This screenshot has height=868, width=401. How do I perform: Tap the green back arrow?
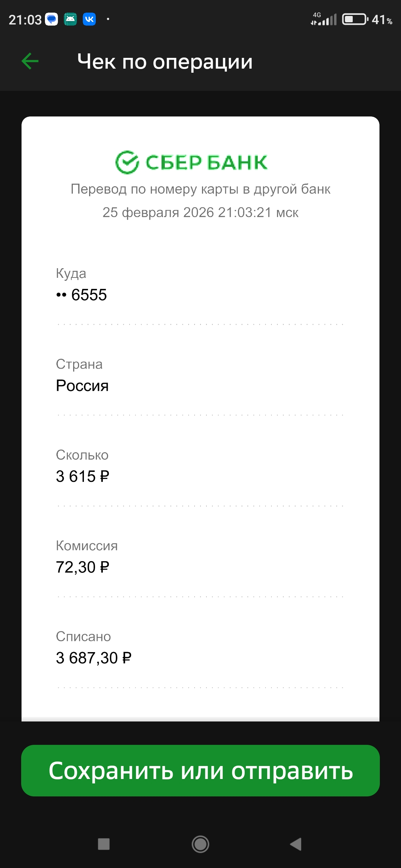(x=30, y=61)
